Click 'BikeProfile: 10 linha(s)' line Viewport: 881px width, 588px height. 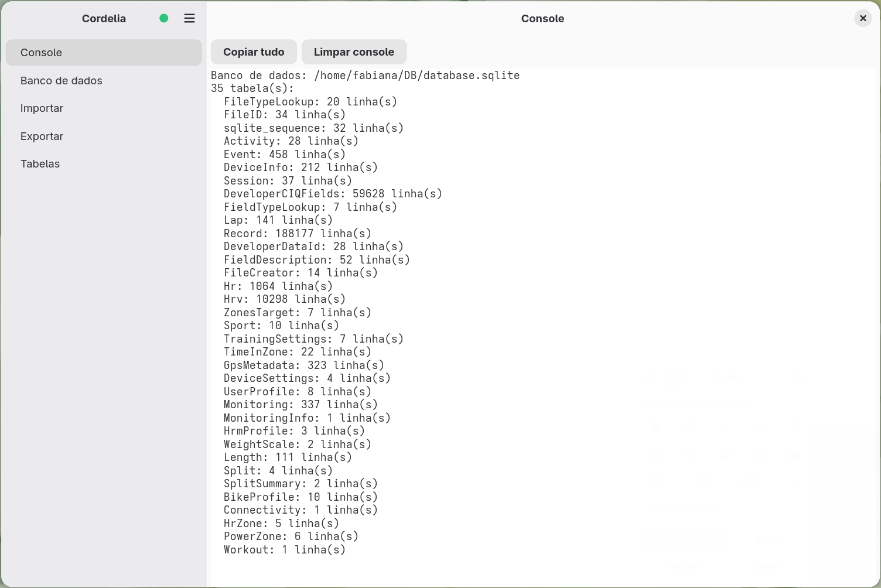tap(301, 497)
